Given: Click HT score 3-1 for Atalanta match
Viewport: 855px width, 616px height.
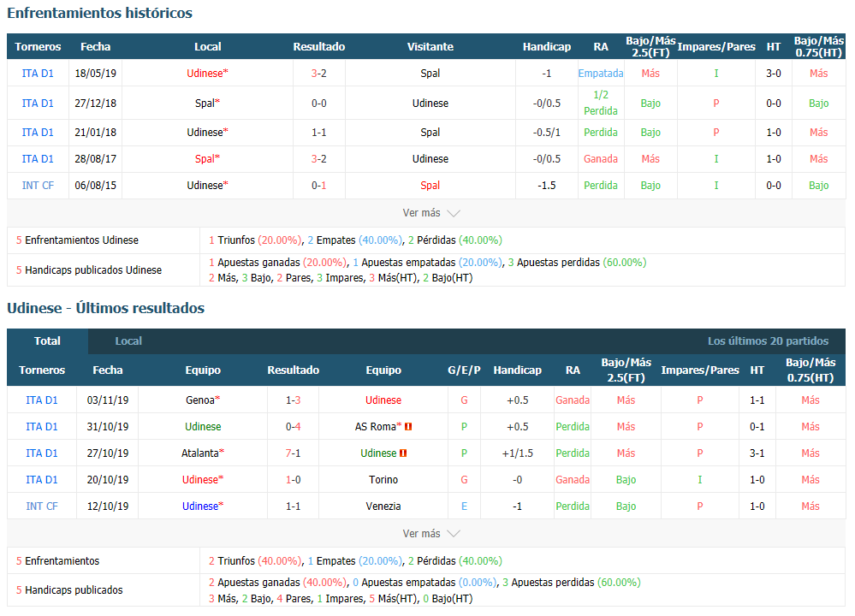Looking at the screenshot, I should click(757, 453).
